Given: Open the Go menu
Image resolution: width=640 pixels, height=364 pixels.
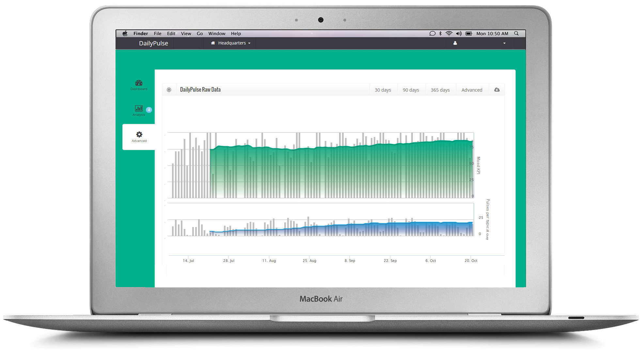Looking at the screenshot, I should [200, 34].
